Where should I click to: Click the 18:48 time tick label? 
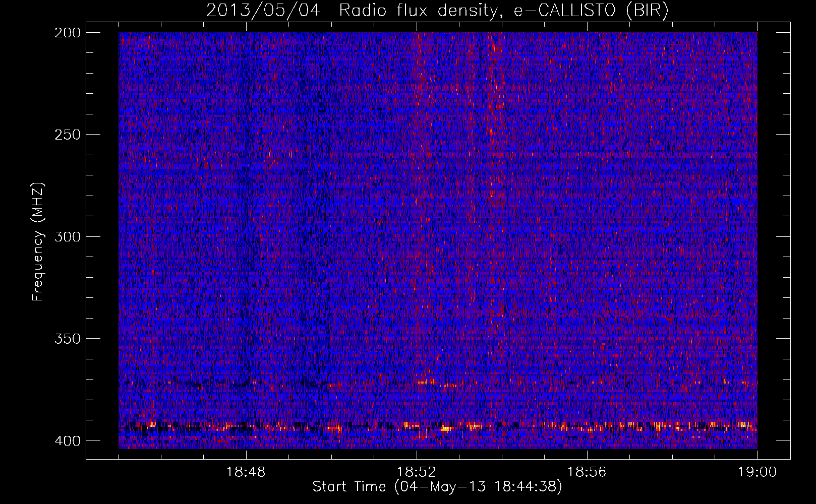pos(246,472)
